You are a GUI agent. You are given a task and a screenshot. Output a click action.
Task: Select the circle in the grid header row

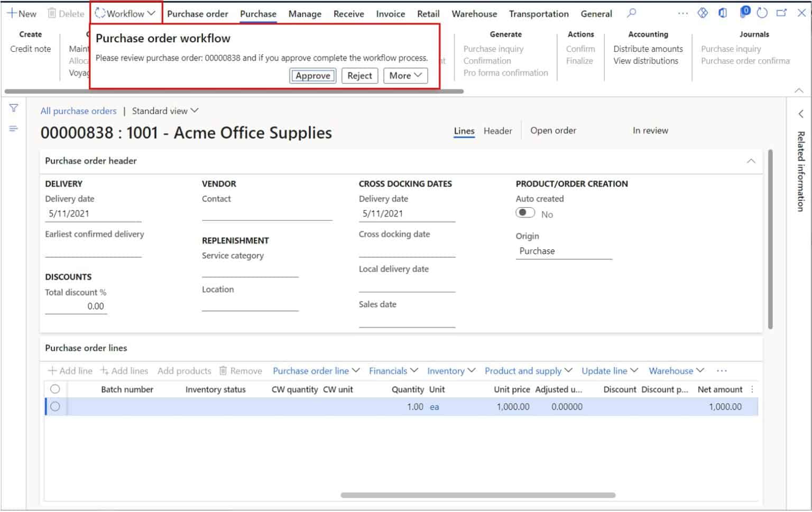click(56, 389)
